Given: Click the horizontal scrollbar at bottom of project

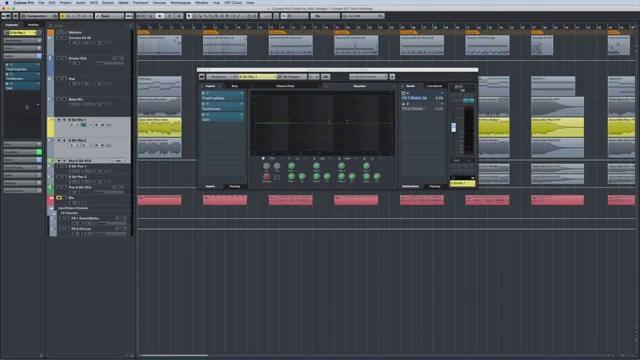Looking at the screenshot, I should click(174, 355).
